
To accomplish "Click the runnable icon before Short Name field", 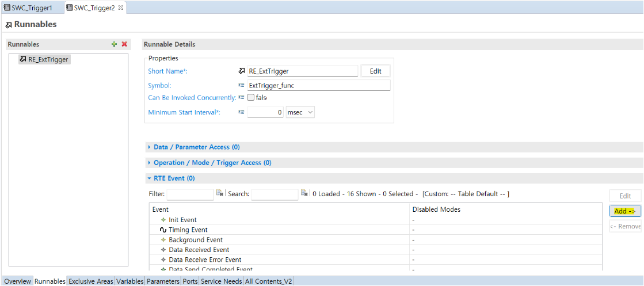I will click(x=242, y=71).
